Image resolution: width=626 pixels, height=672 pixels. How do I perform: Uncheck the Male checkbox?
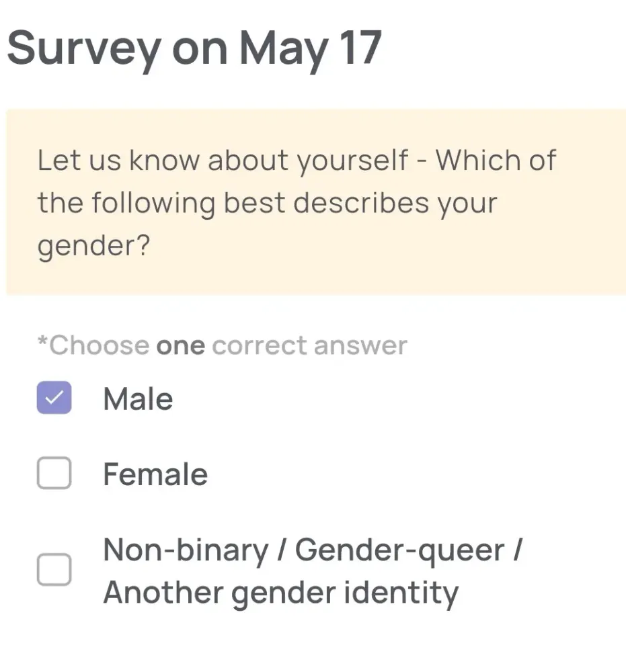pyautogui.click(x=54, y=398)
